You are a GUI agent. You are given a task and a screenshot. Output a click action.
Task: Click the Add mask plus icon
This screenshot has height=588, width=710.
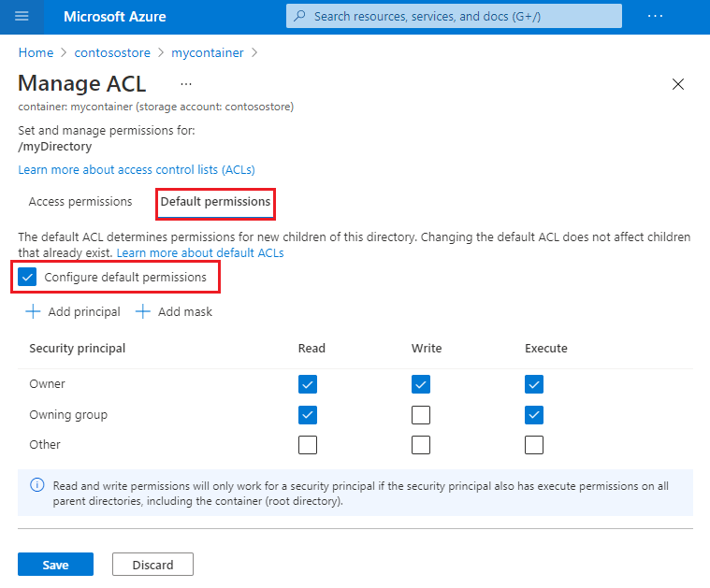tap(142, 312)
